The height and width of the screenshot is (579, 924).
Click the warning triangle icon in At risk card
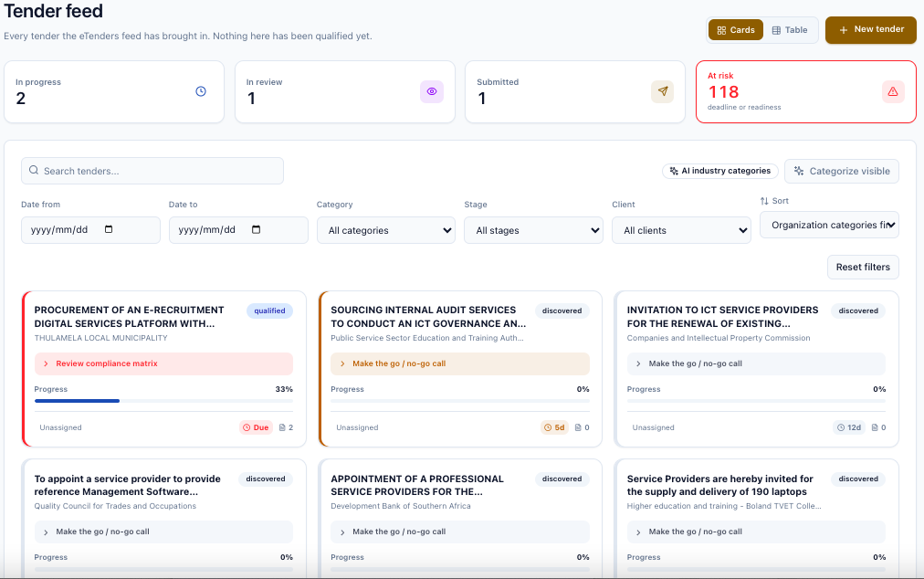coord(893,91)
